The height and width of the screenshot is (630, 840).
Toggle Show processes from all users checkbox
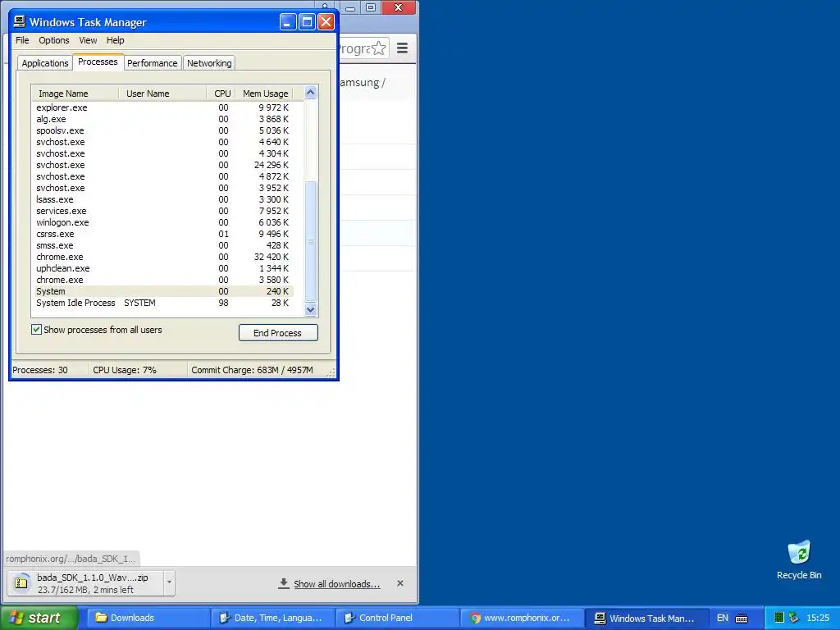36,330
